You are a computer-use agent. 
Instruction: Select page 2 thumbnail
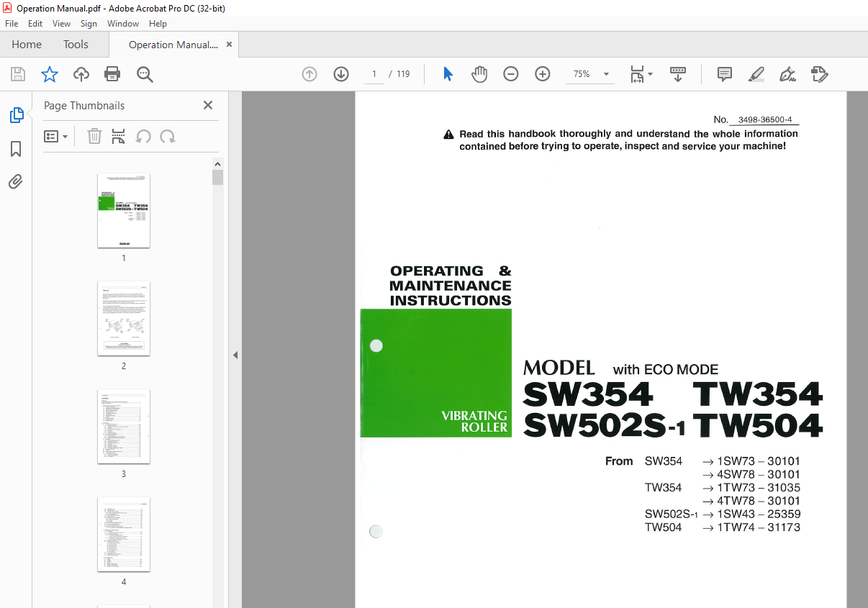[124, 319]
